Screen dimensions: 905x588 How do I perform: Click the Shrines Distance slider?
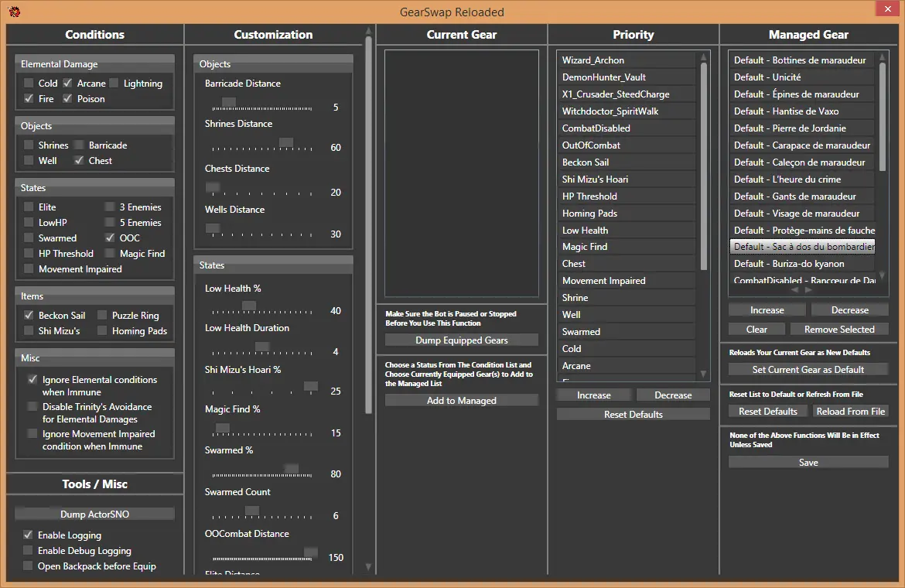[259, 148]
